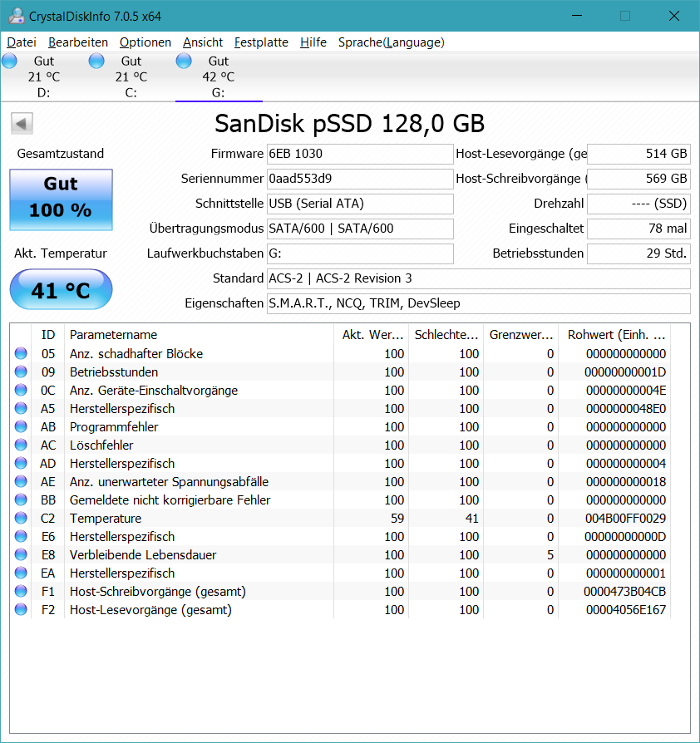
Task: Click status orb of attribute E6 row
Action: click(x=21, y=536)
